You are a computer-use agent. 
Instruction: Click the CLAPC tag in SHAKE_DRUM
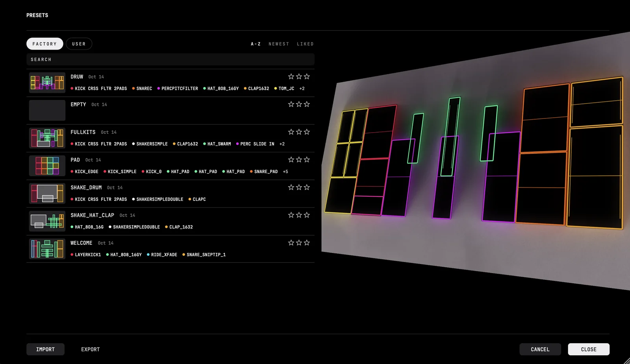pos(197,200)
